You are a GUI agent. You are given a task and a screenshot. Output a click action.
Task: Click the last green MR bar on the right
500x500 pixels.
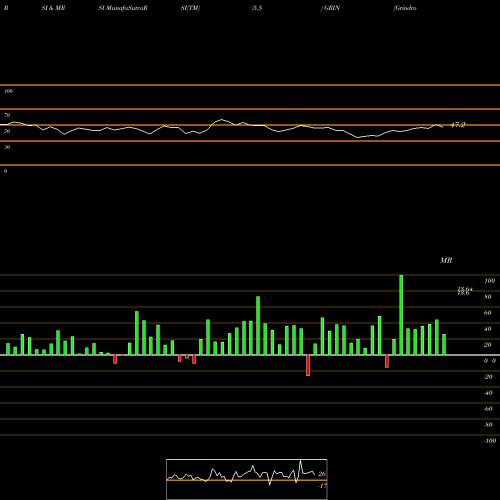coord(444,344)
